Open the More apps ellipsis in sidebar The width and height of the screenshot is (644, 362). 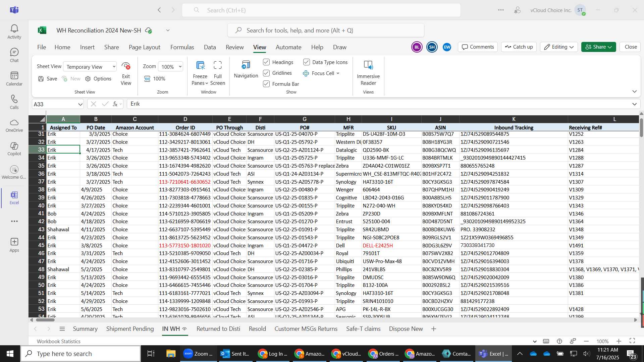point(14,221)
